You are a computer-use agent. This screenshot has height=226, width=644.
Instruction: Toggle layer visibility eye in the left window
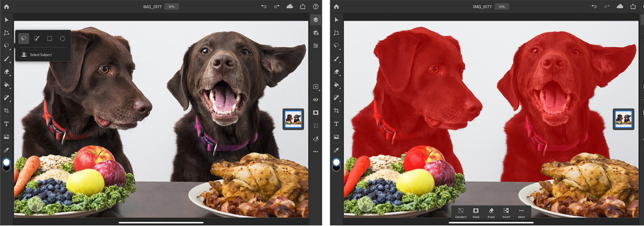pyautogui.click(x=316, y=100)
